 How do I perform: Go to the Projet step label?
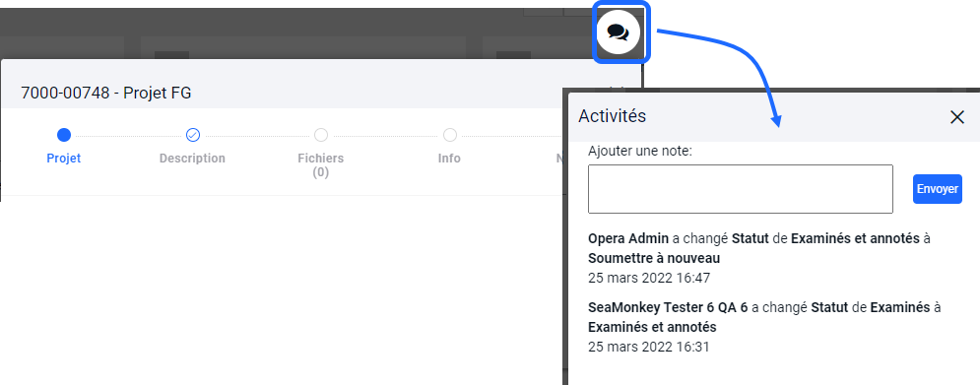pyautogui.click(x=64, y=159)
